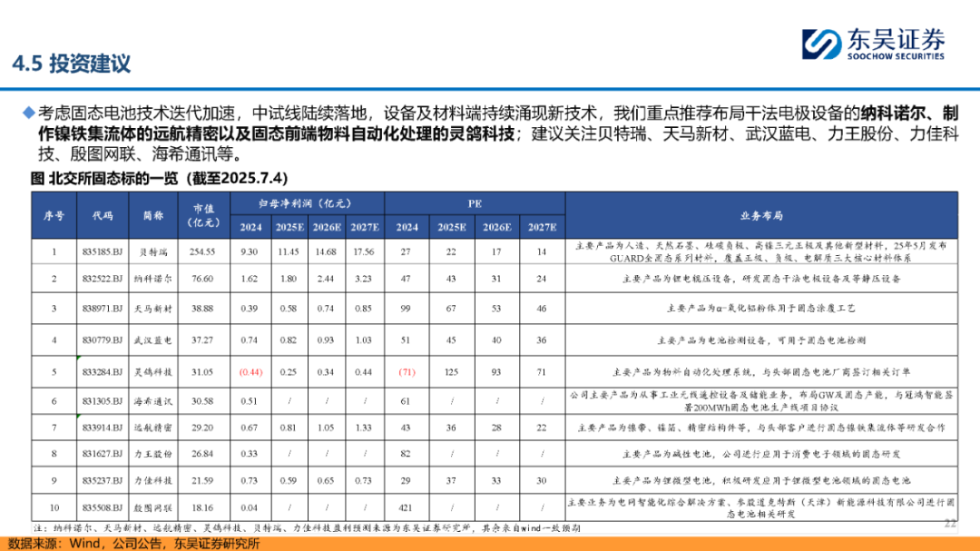The image size is (980, 551).
Task: Click the red negative PE value (71)
Action: click(407, 372)
